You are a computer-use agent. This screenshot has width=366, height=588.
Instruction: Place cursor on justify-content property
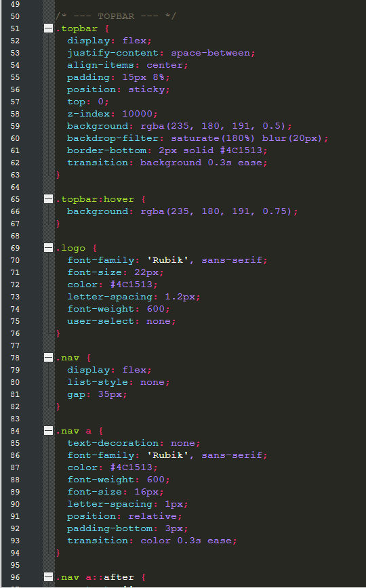pos(113,53)
